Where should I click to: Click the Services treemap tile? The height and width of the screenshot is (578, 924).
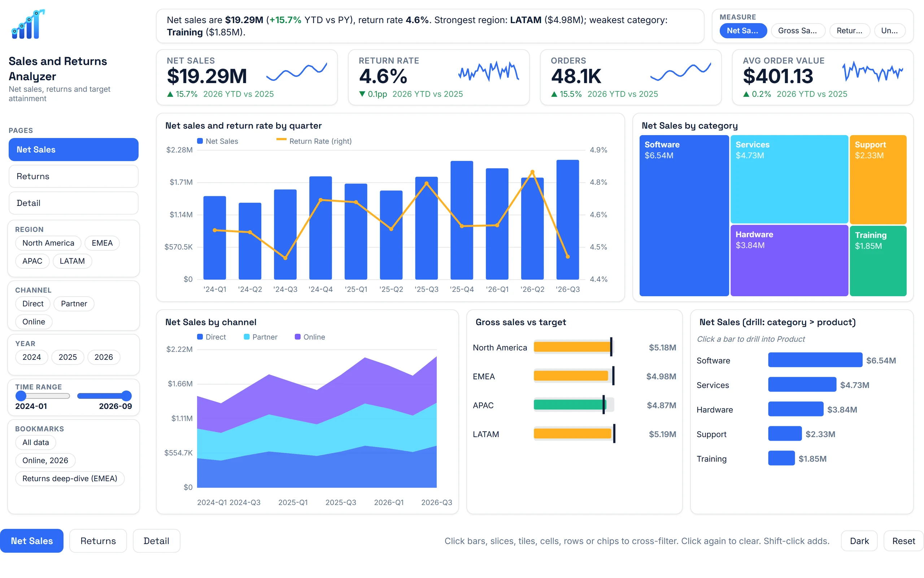789,179
